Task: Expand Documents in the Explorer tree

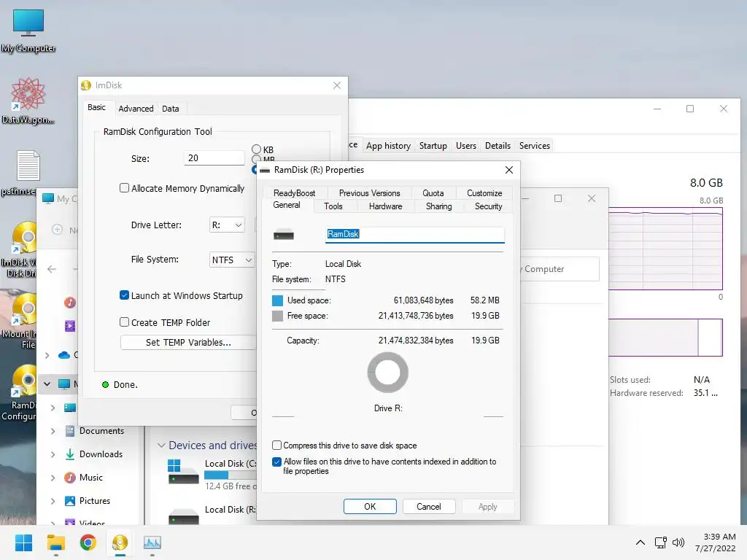Action: tap(53, 431)
